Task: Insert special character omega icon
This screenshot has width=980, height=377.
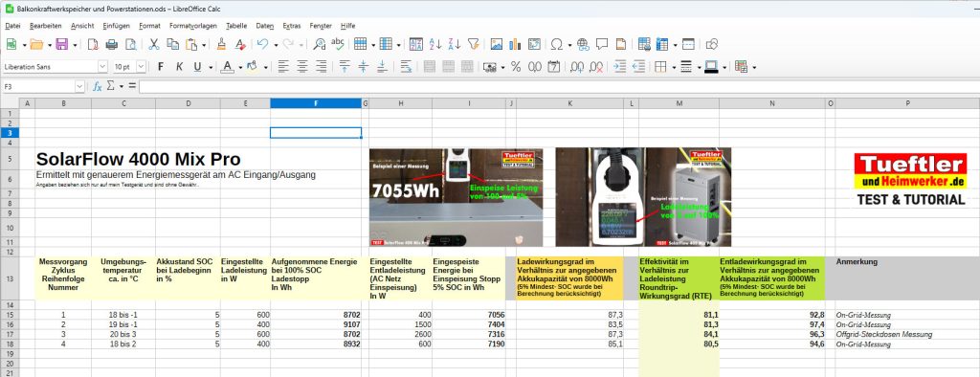Action: pos(556,44)
